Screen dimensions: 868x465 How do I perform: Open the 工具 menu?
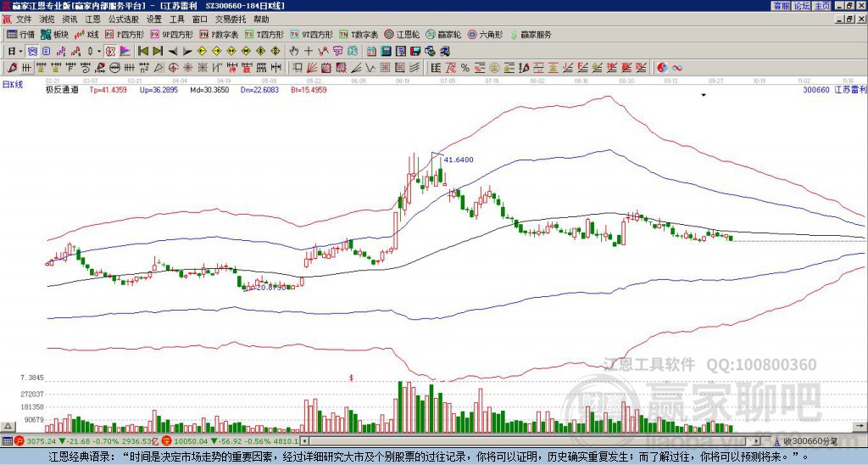(176, 20)
